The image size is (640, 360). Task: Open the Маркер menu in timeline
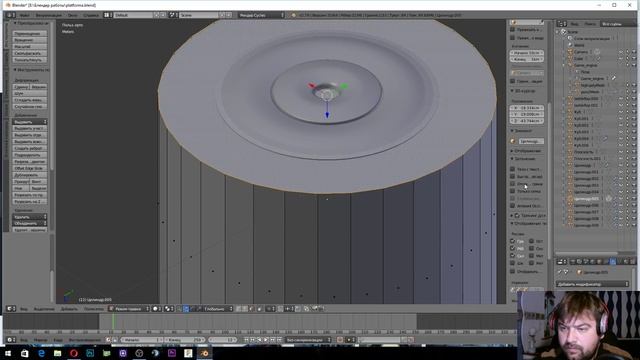[40, 340]
